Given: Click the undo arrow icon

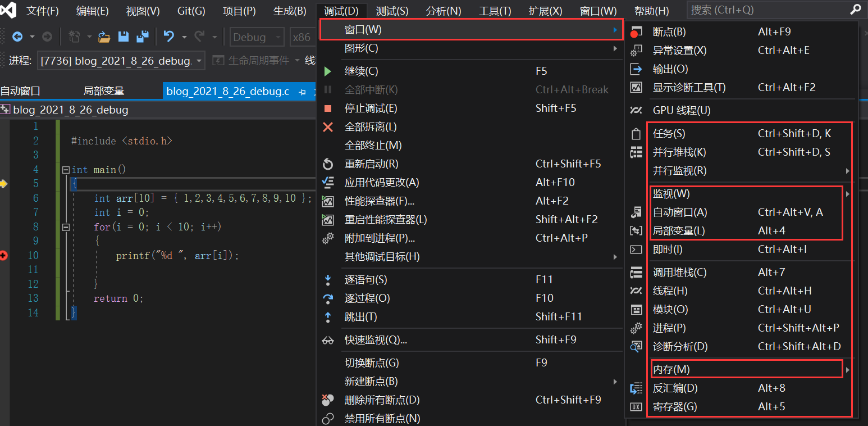Looking at the screenshot, I should 168,37.
